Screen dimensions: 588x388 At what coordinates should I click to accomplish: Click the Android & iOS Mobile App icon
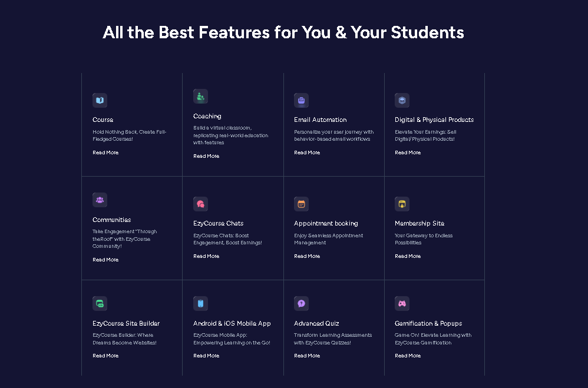coord(201,304)
